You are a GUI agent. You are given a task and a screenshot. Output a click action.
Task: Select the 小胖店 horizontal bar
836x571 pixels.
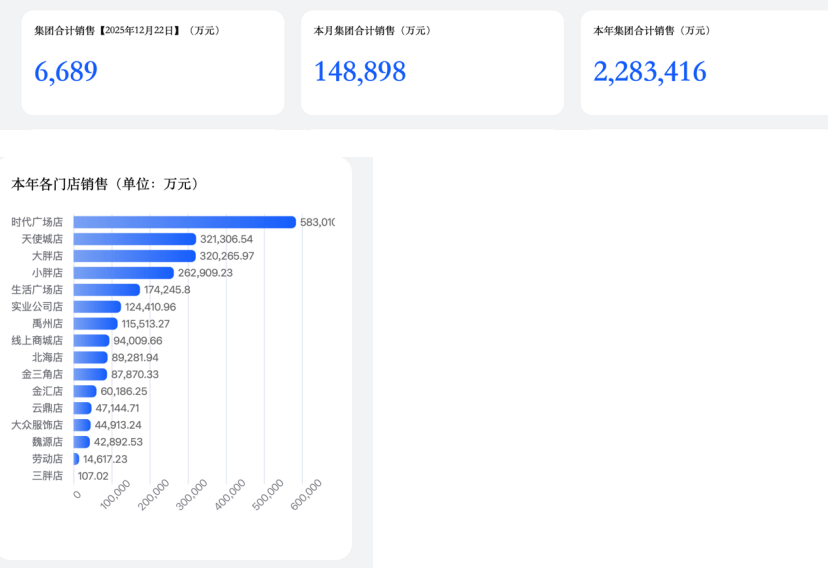[x=124, y=275]
